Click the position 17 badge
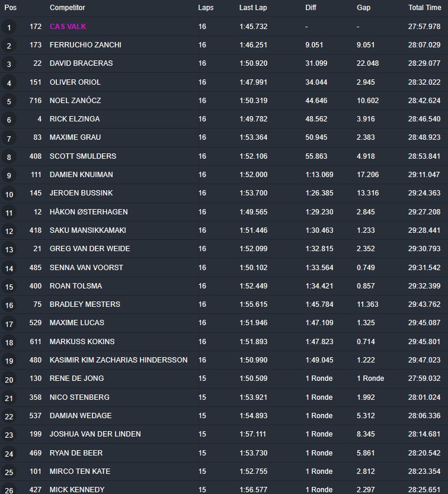Screen dimensions: 448x494 (x=9, y=323)
